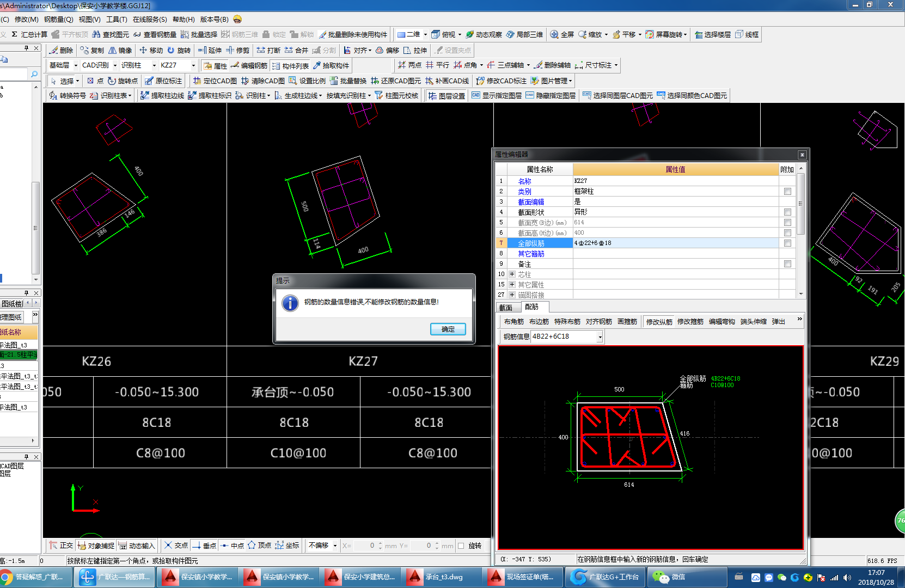Toggle 正交 ortho mode

coord(61,546)
